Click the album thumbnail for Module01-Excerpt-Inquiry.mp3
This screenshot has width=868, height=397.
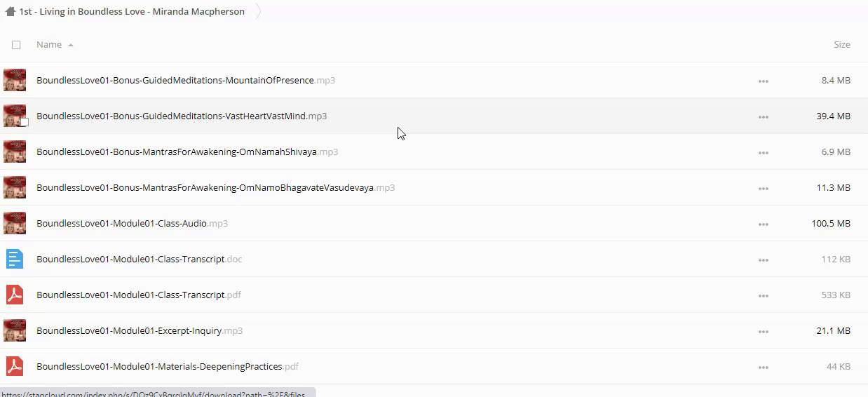point(15,331)
